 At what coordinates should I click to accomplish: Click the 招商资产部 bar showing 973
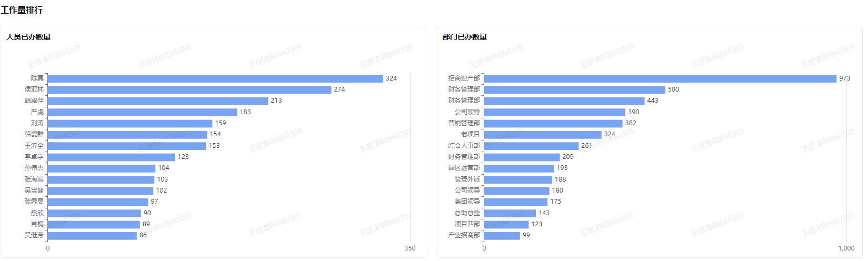[660, 78]
